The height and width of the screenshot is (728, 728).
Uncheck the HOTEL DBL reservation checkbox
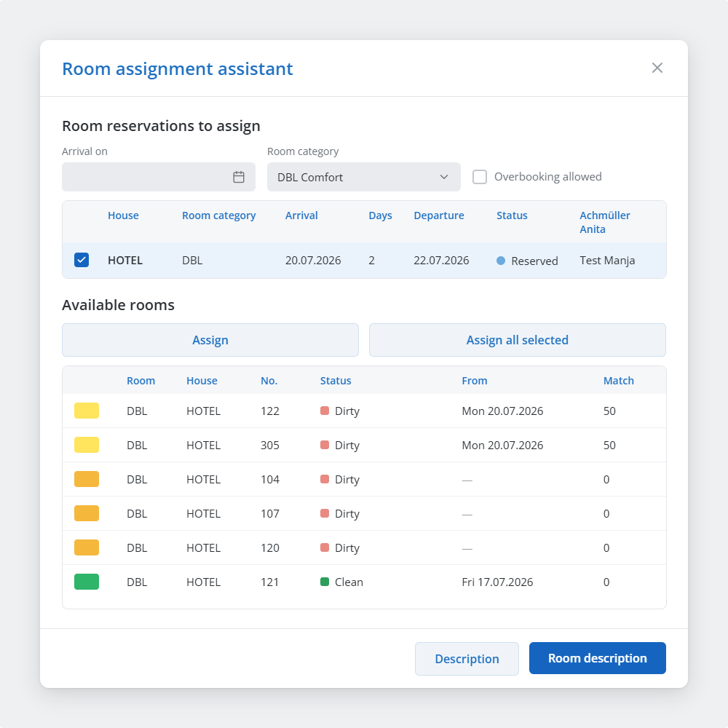(82, 260)
